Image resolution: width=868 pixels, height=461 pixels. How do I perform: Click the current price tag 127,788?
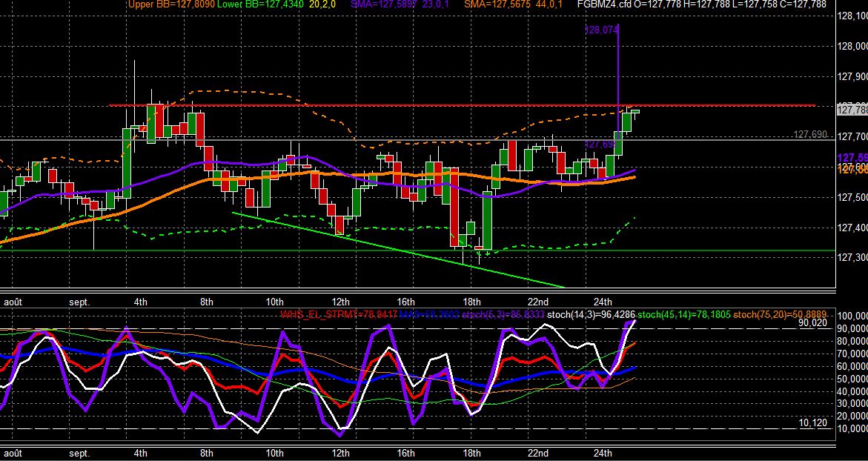(852, 110)
